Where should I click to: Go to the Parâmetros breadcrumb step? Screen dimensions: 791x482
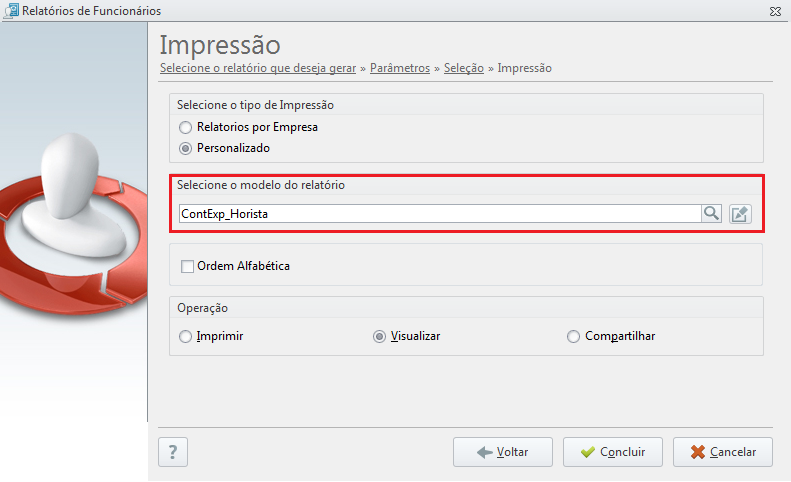pos(400,68)
